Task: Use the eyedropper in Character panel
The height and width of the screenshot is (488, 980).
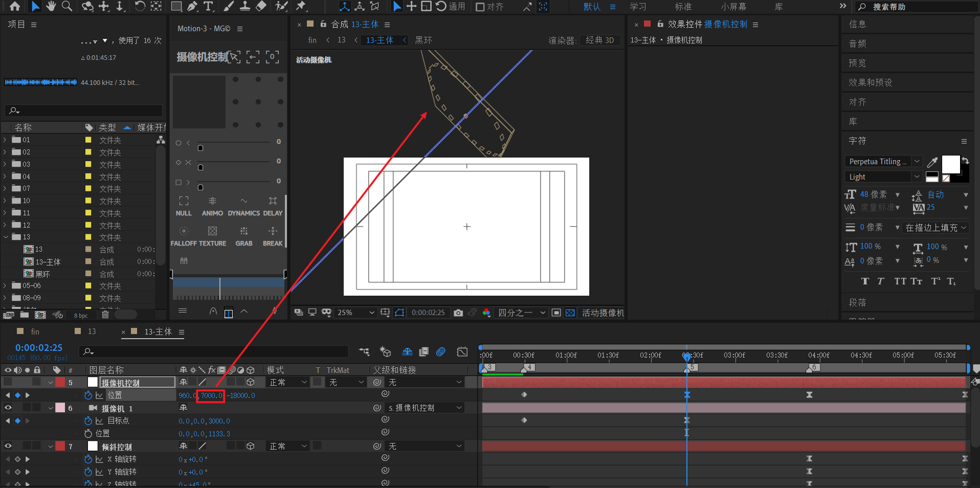Action: [932, 162]
